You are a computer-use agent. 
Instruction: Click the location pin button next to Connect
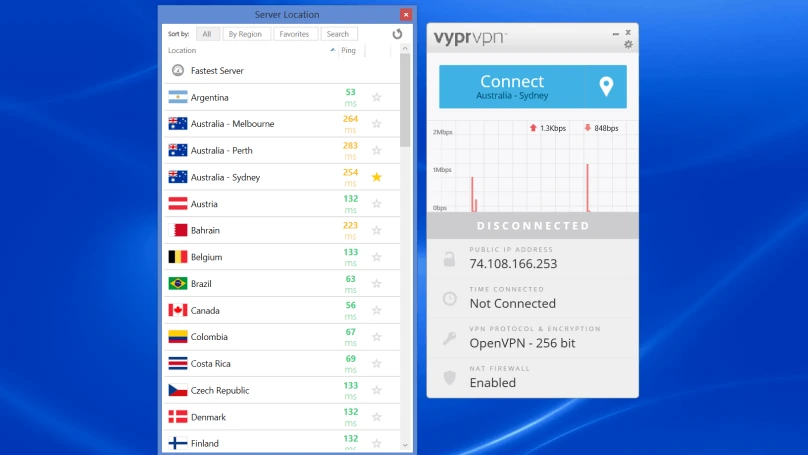coord(607,87)
